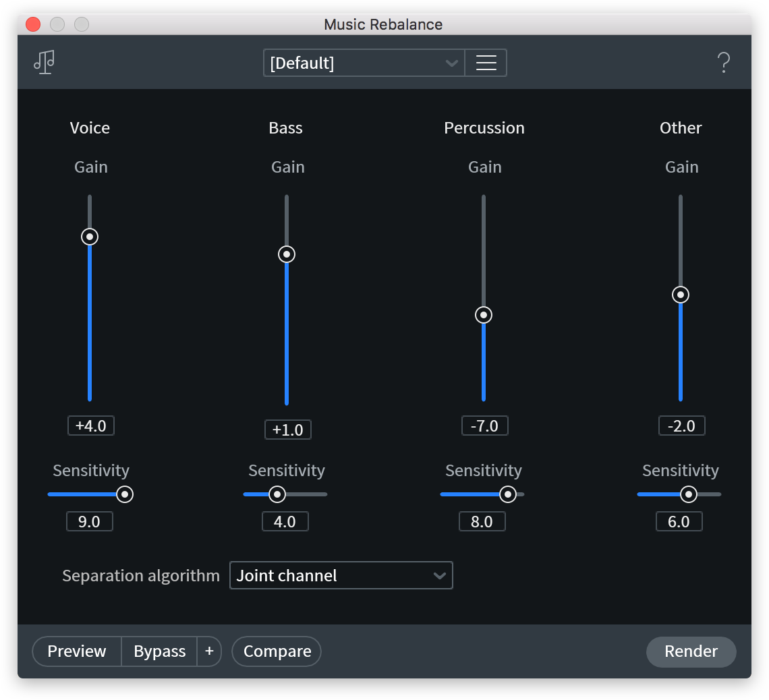Image resolution: width=769 pixels, height=700 pixels.
Task: Click the Bass gain slider handle
Action: 287,254
